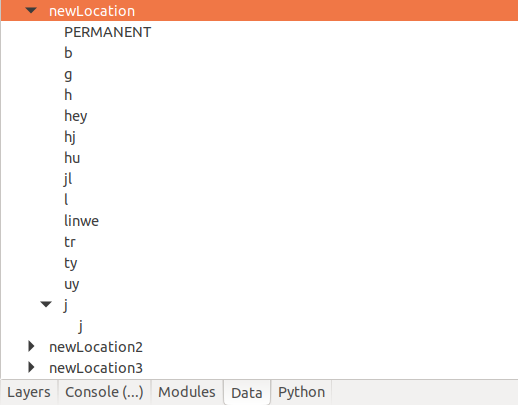Select the child j item under j

point(80,326)
